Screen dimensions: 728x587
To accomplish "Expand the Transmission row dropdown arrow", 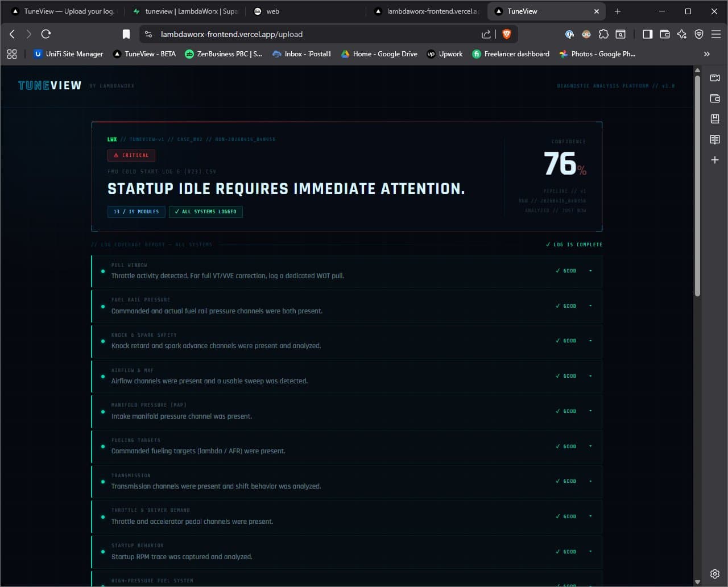I will pyautogui.click(x=590, y=481).
